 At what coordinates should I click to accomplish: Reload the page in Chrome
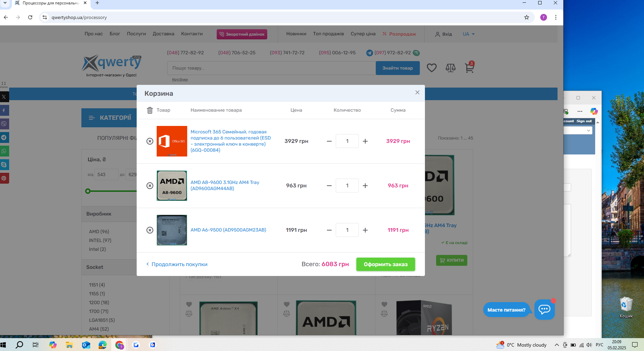click(x=30, y=17)
